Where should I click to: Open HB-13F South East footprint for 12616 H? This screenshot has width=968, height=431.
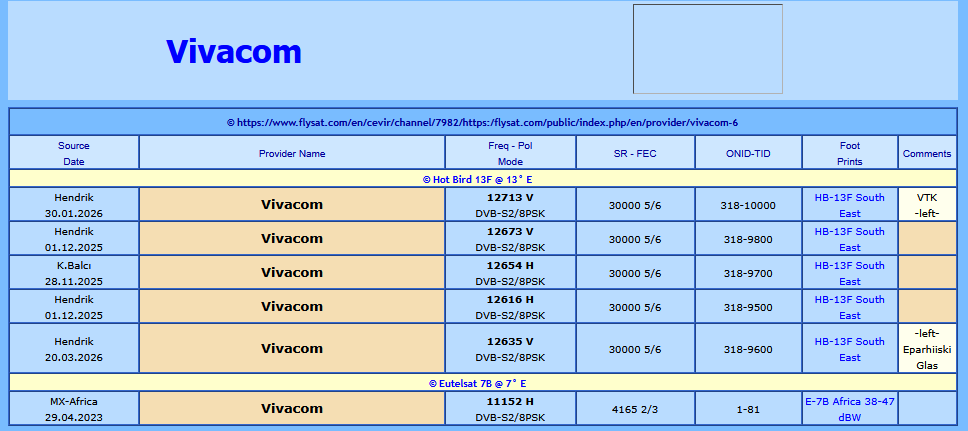pos(849,308)
